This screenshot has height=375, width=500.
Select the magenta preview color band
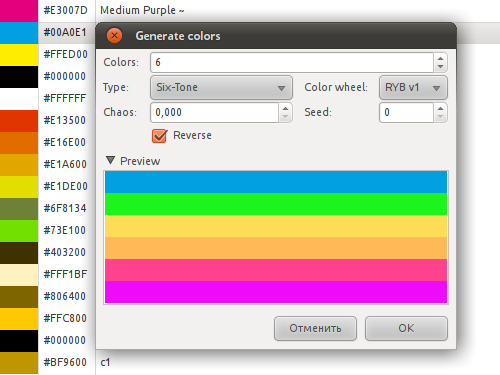(x=276, y=292)
